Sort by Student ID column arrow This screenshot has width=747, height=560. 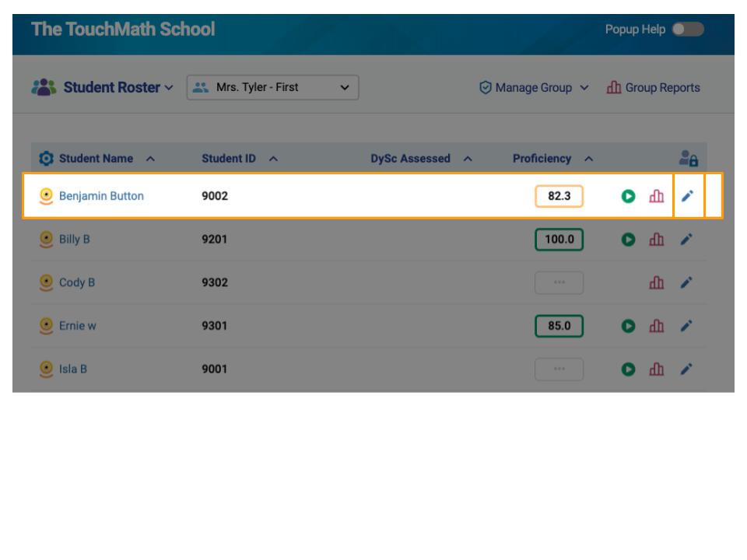tap(273, 159)
